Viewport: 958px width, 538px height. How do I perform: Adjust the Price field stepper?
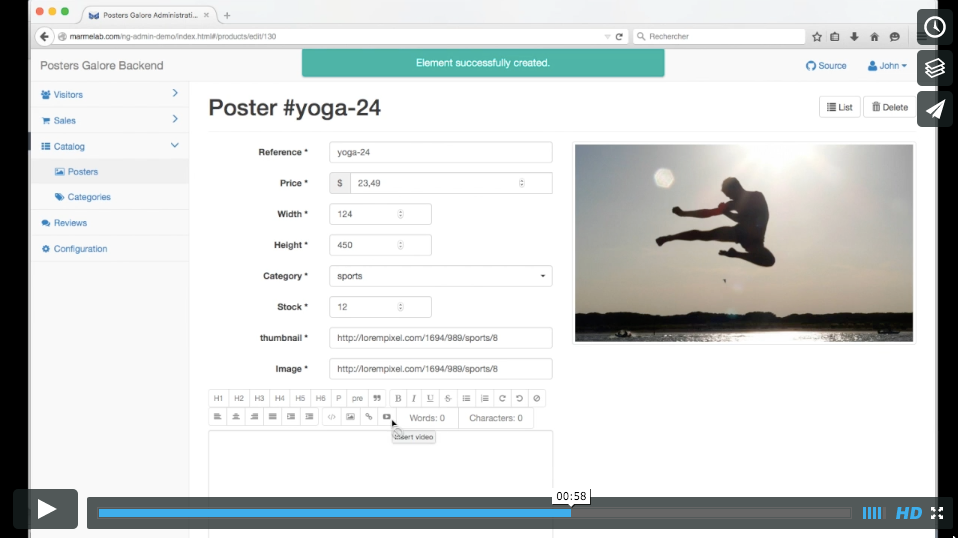tap(522, 183)
